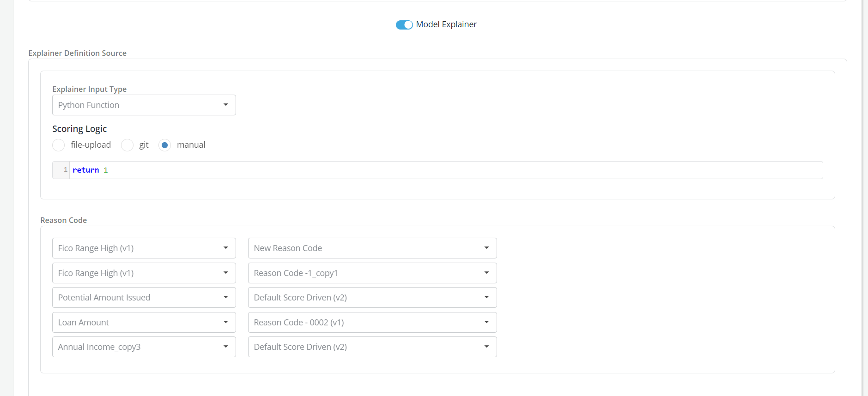868x396 pixels.
Task: Toggle the Model Explainer switch off
Action: click(x=404, y=25)
